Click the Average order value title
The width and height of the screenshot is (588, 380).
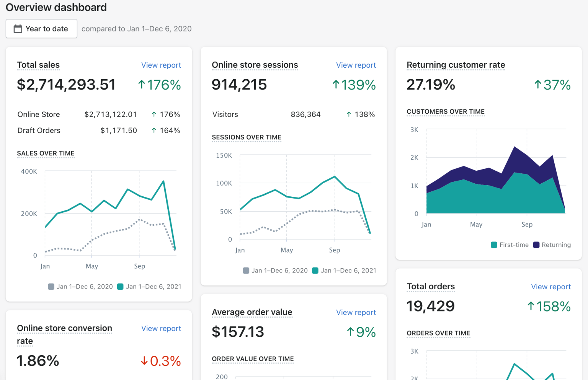252,312
